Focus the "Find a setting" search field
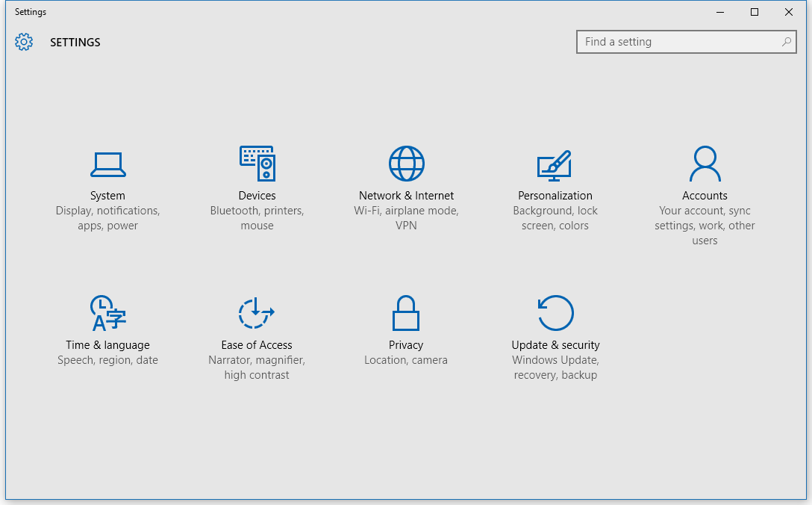Image resolution: width=812 pixels, height=505 pixels. [679, 42]
